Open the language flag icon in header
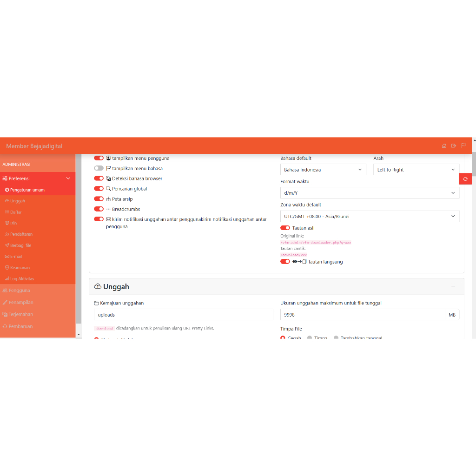This screenshot has width=476, height=476. click(x=463, y=145)
